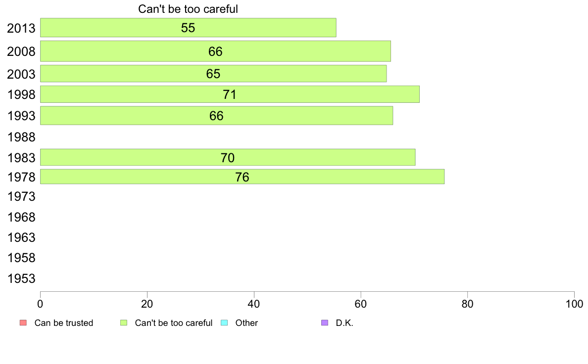Select the 1978 bar showing 76
The image size is (588, 364).
tap(242, 177)
